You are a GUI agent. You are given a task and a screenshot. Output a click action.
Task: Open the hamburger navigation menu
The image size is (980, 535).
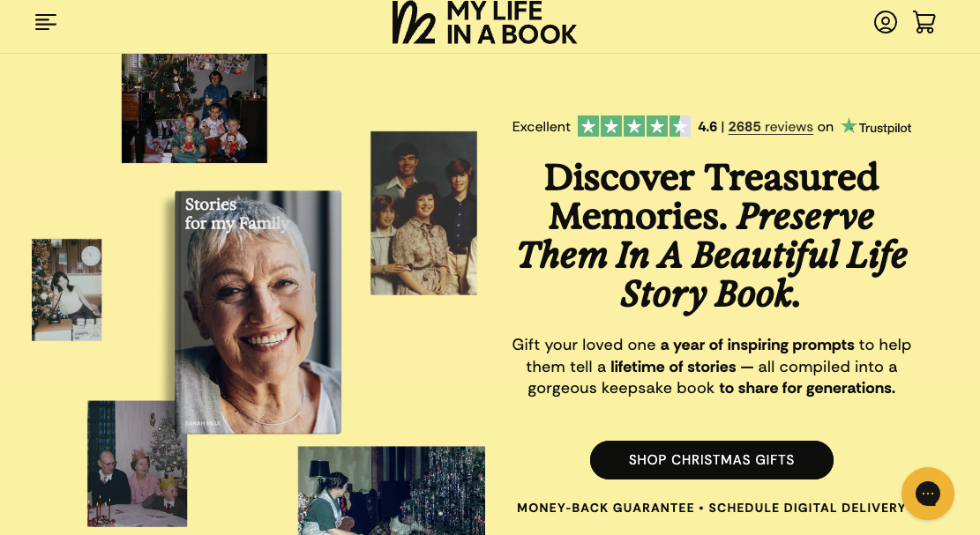46,22
